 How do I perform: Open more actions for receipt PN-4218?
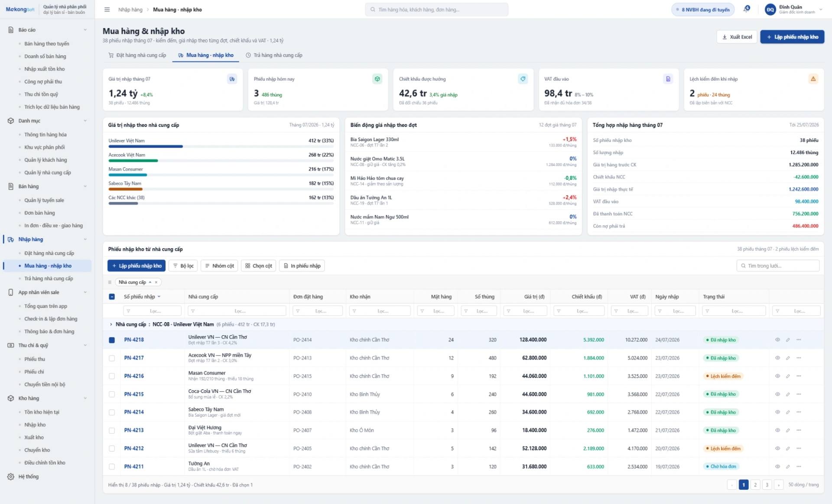coord(799,340)
